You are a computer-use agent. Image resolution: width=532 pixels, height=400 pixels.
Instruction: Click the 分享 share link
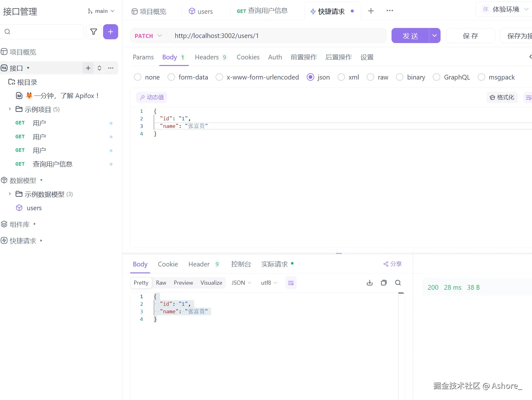coord(392,264)
